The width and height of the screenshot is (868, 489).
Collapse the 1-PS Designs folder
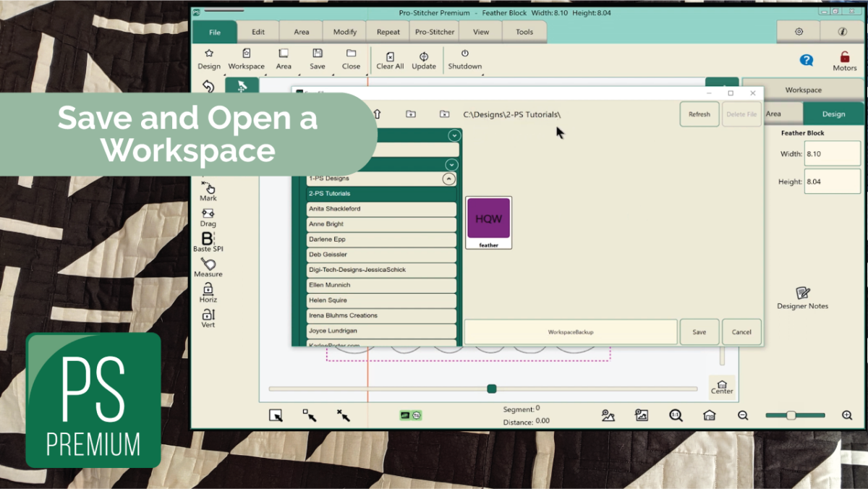(x=448, y=179)
